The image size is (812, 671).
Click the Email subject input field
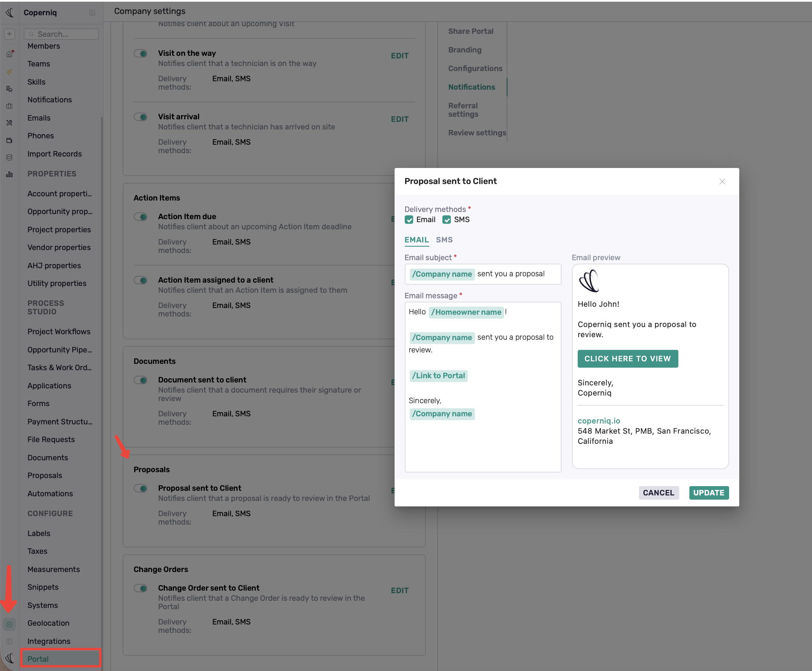tap(483, 274)
